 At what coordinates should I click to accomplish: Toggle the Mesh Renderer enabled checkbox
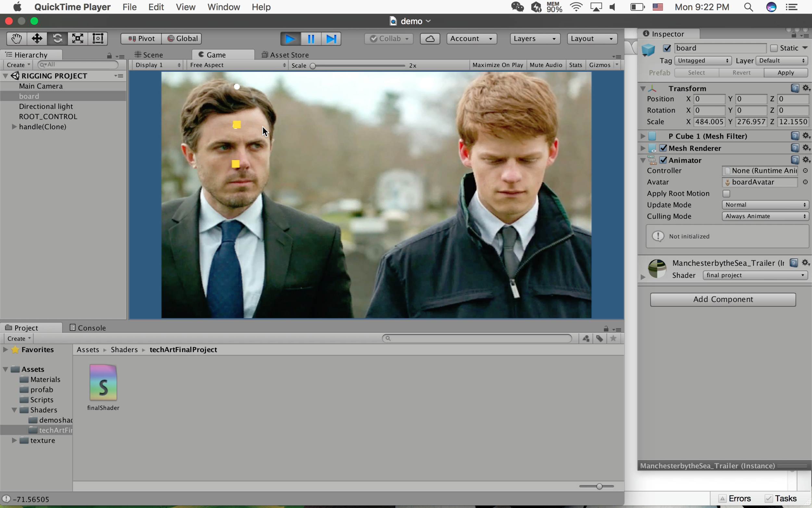[663, 148]
